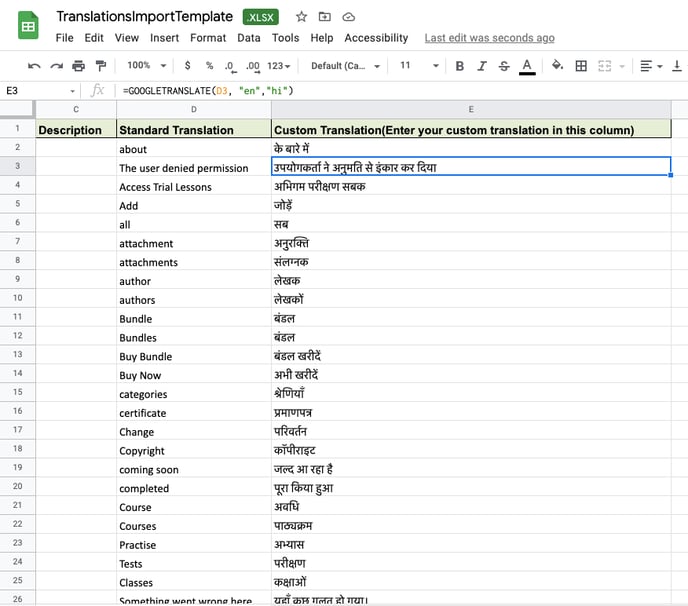Viewport: 688px width, 606px height.
Task: Select the 'attachments' cell
Action: (194, 261)
